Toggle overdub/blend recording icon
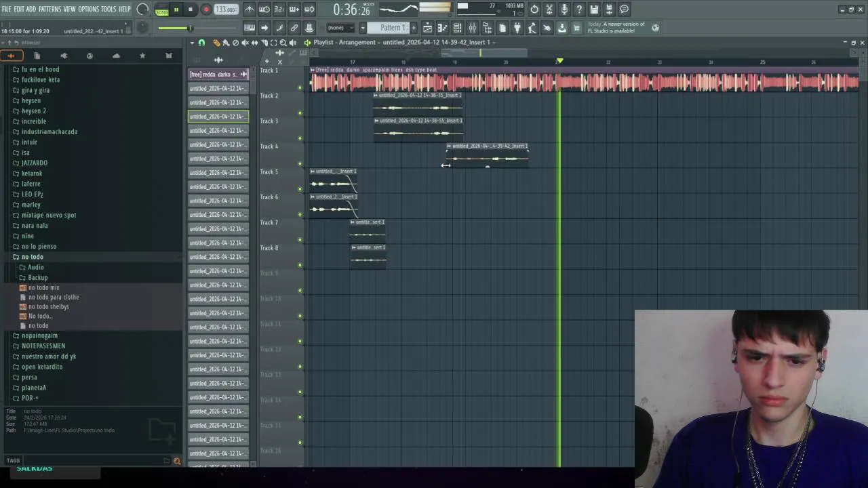Screen dimensions: 868x488 [294, 9]
